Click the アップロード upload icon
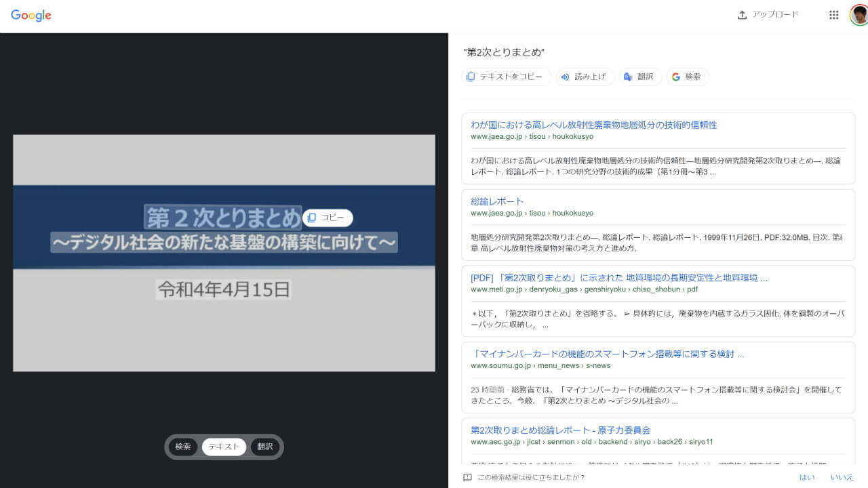 coord(742,14)
